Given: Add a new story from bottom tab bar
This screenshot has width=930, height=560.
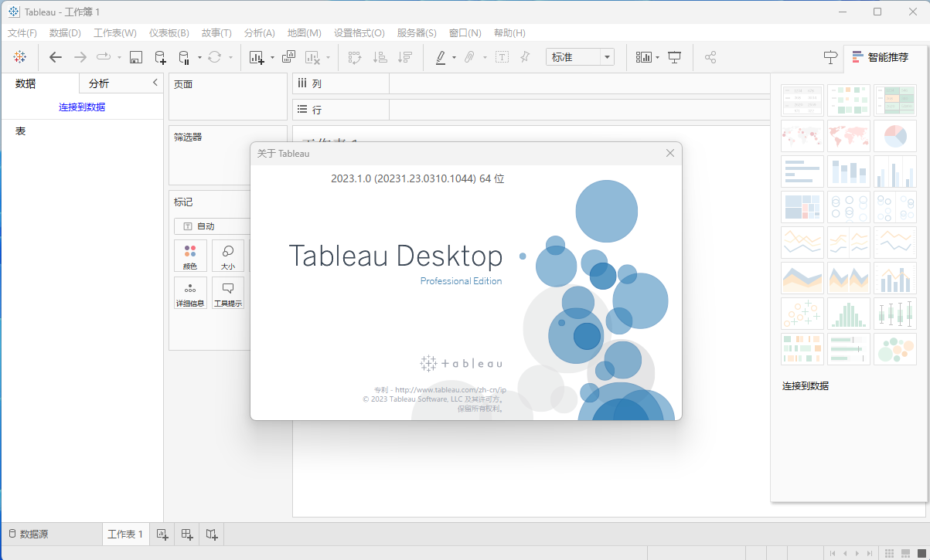Looking at the screenshot, I should point(212,534).
